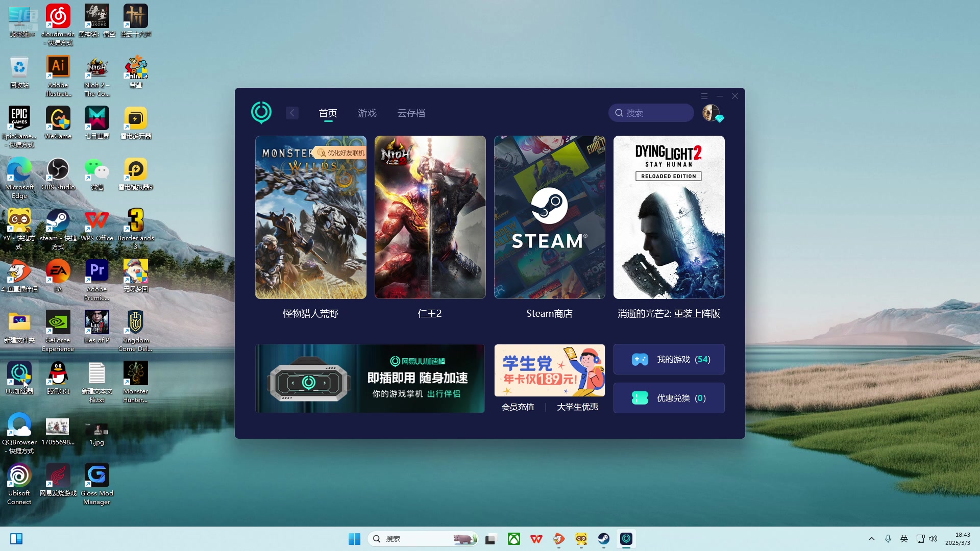Open the Monster Hunter Wilds game card

tap(311, 217)
